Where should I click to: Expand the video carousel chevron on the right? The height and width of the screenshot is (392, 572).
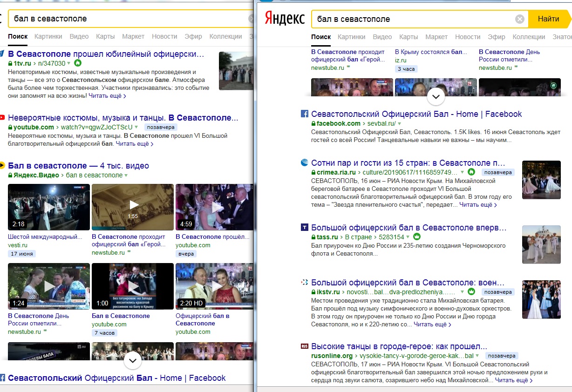(436, 97)
